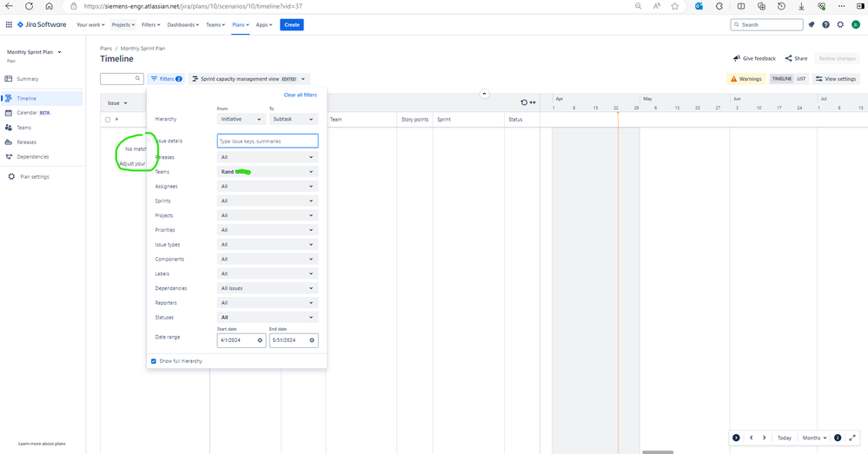Open the Months timeframe dropdown
The image size is (868, 454).
point(814,438)
